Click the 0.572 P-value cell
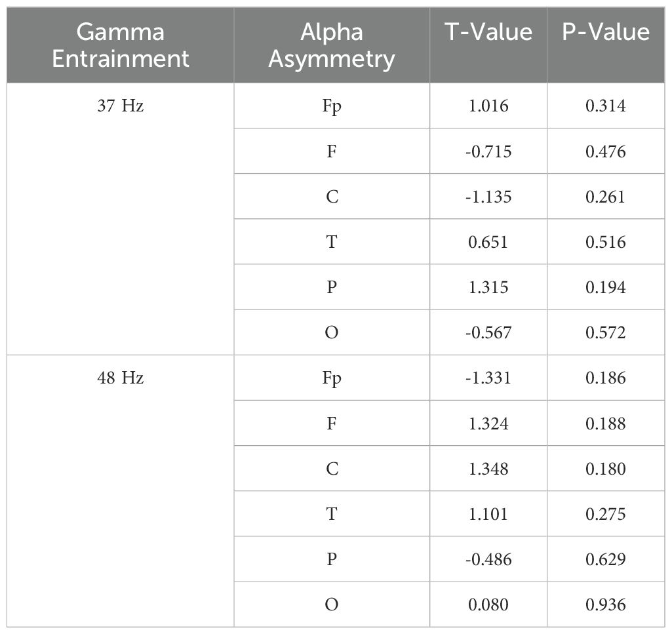The height and width of the screenshot is (634, 672). click(606, 332)
